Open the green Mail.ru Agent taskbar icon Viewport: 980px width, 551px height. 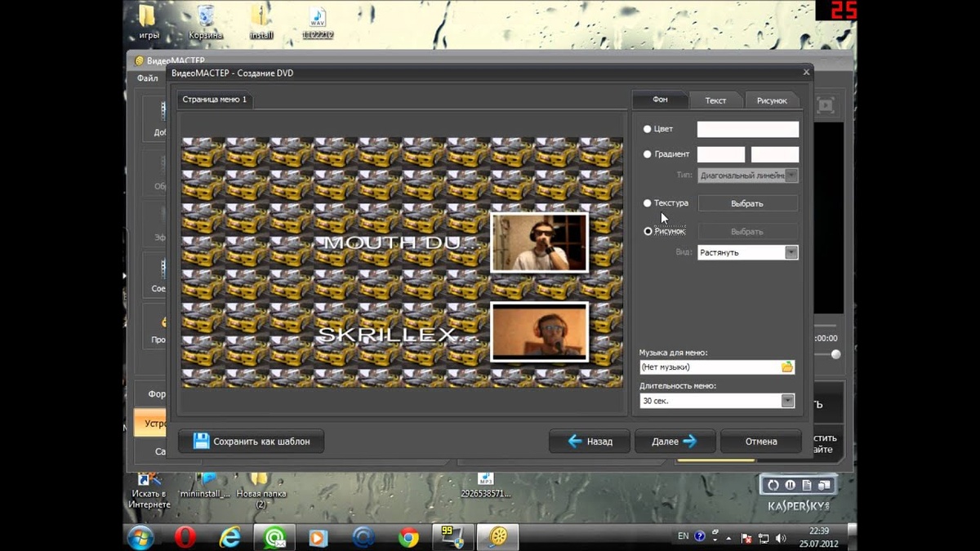(274, 537)
